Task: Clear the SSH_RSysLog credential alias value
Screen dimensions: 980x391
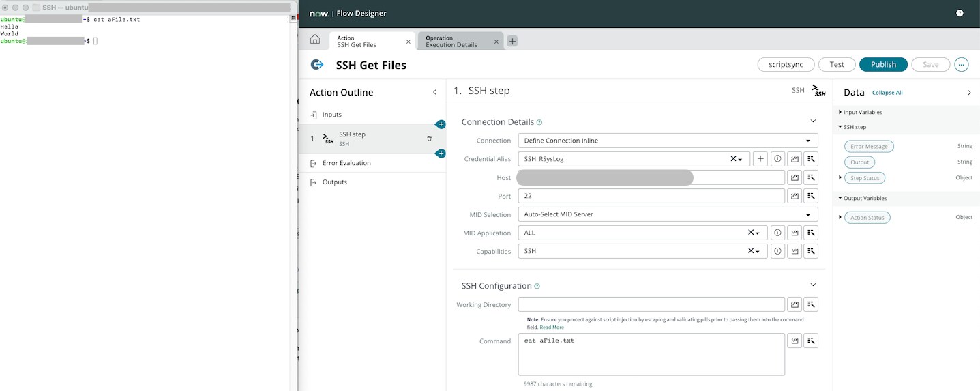Action: (733, 159)
